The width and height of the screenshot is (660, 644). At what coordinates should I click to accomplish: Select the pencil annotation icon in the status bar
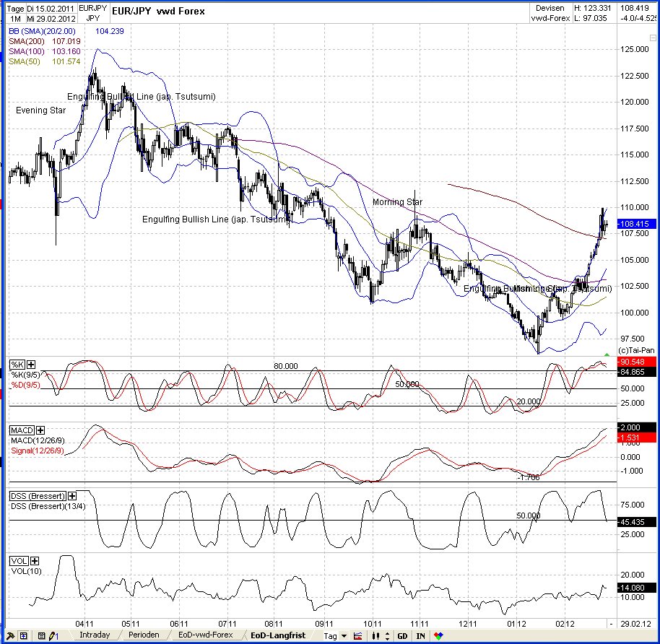click(x=50, y=635)
